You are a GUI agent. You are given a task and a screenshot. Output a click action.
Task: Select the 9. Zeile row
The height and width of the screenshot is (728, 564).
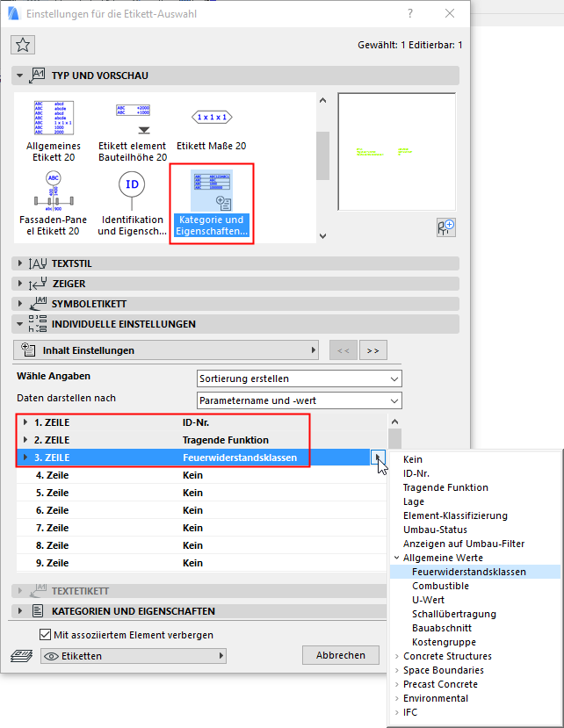[201, 563]
